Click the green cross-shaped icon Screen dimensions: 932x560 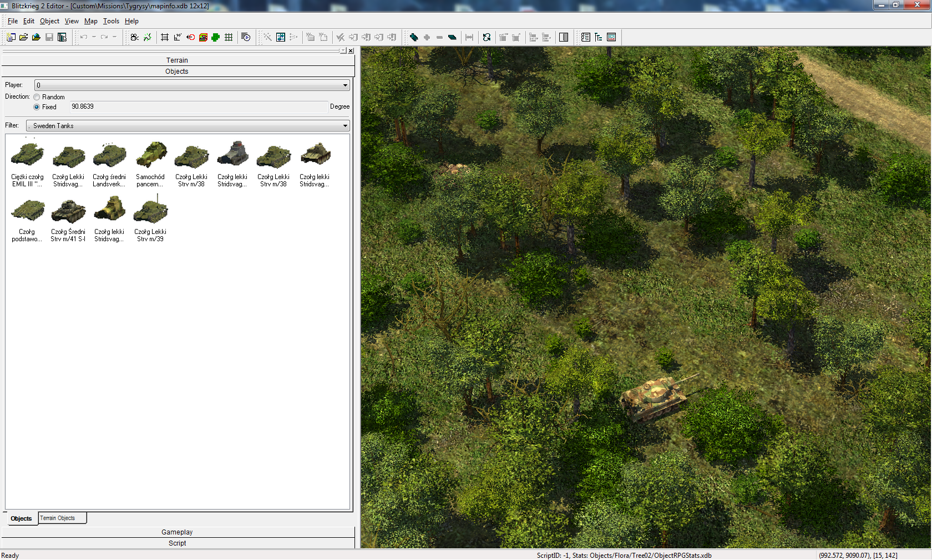pyautogui.click(x=216, y=37)
